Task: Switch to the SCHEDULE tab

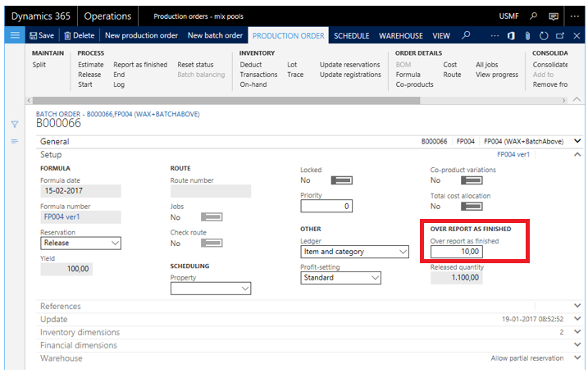Action: [x=351, y=35]
